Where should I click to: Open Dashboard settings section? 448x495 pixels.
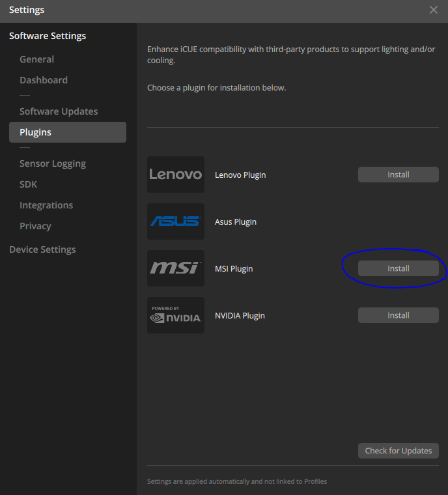coord(44,80)
